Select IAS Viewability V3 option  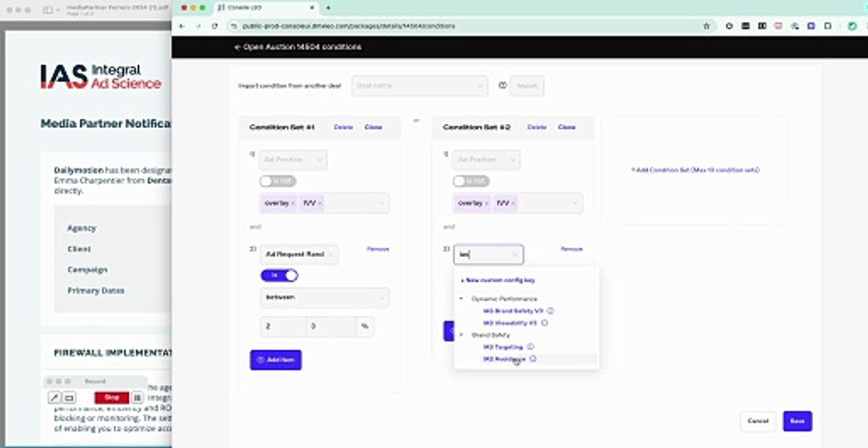(510, 323)
